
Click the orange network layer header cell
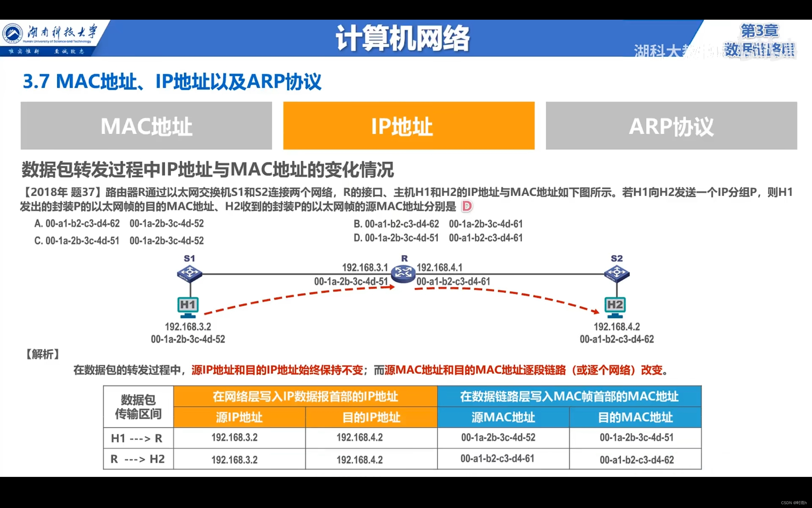click(x=305, y=397)
